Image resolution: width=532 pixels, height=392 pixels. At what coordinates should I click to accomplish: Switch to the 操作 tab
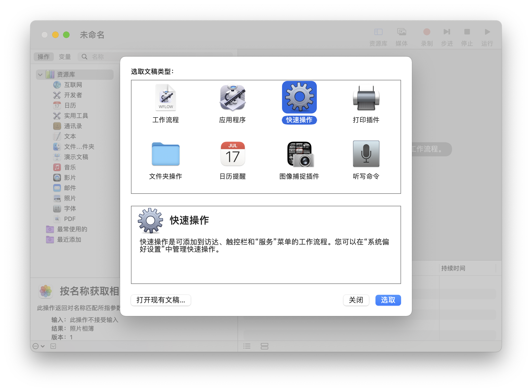43,57
